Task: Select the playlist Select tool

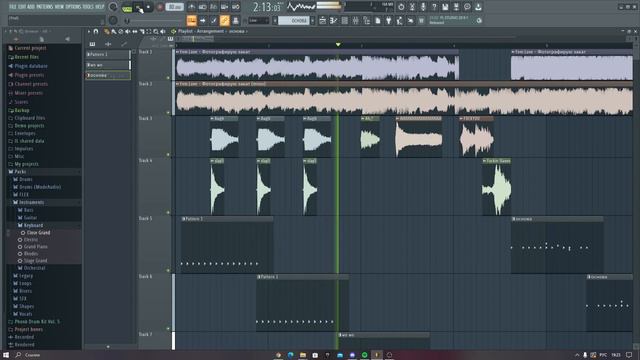Action: tap(149, 31)
